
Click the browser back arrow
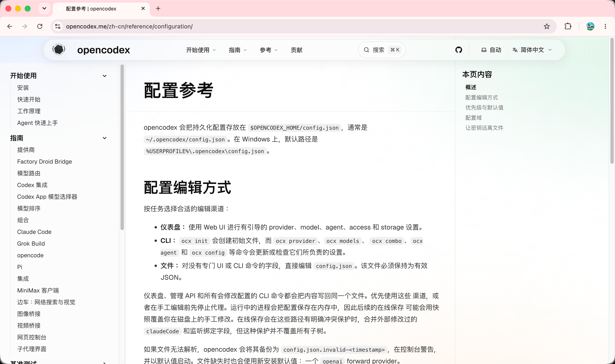tap(10, 26)
